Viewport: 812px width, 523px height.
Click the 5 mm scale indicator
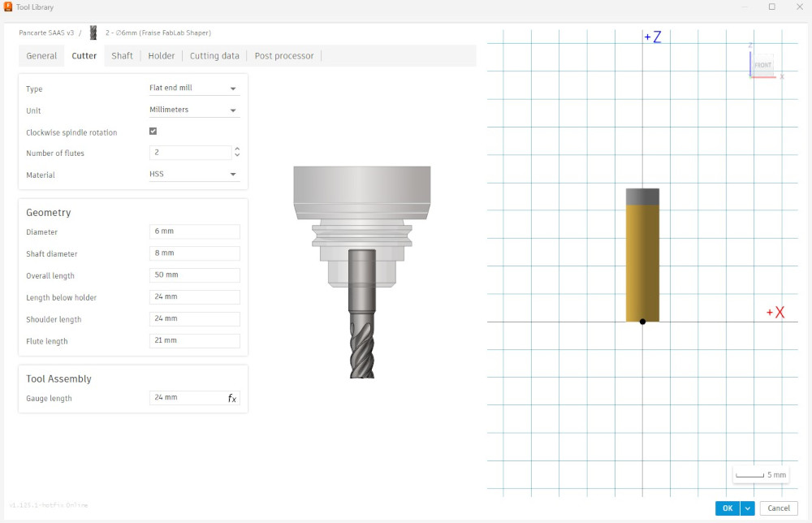pyautogui.click(x=761, y=475)
